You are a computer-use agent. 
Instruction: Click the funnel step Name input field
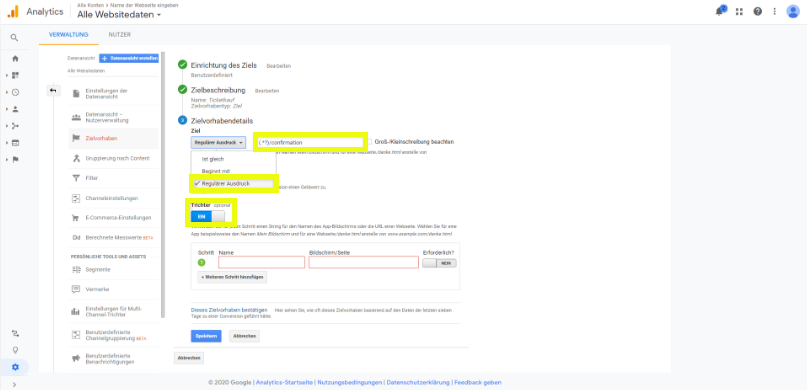[261, 262]
